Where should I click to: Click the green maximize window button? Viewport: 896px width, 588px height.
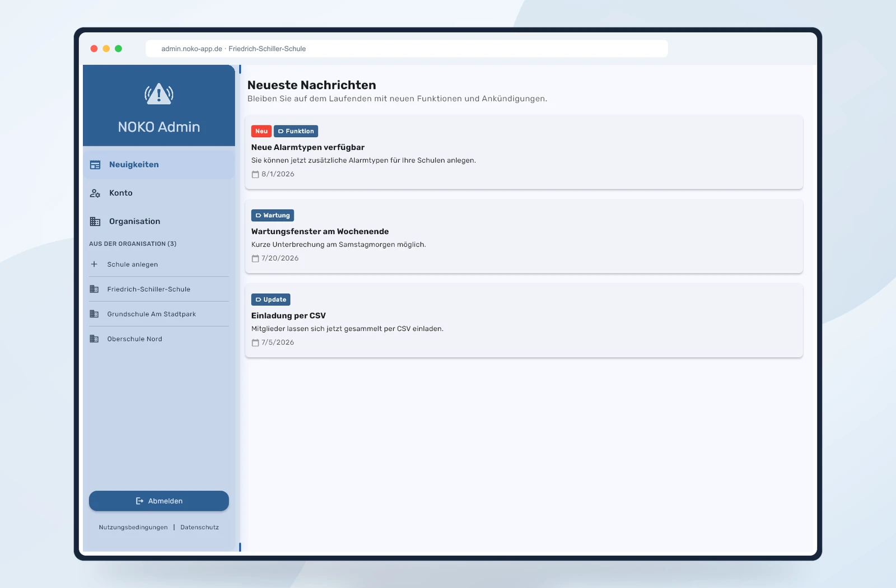tap(118, 49)
